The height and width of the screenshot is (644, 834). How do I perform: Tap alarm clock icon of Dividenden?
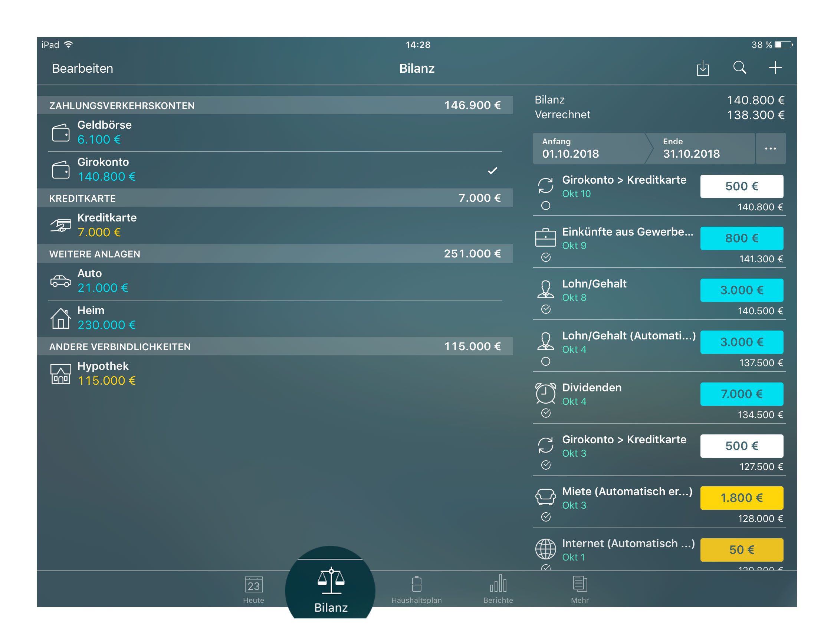(546, 393)
